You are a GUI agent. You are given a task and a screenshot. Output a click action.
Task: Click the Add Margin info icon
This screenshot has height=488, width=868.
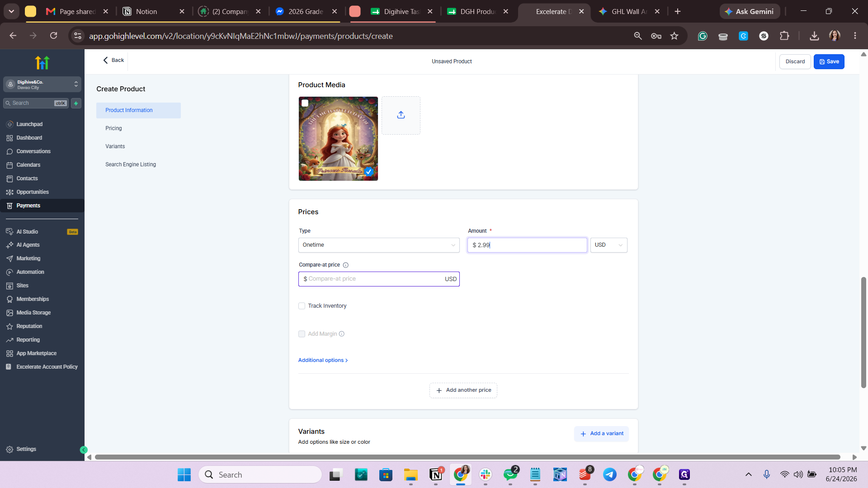tap(342, 334)
